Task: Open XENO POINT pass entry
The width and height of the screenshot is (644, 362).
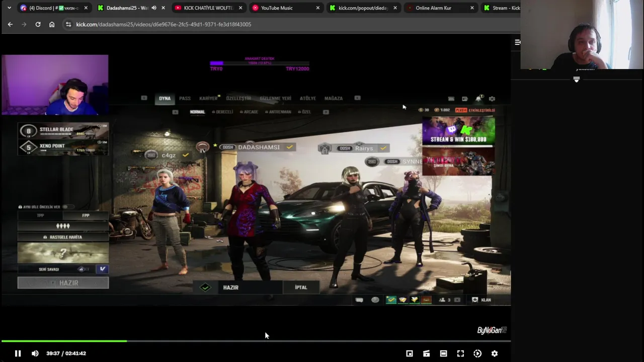Action: point(63,147)
